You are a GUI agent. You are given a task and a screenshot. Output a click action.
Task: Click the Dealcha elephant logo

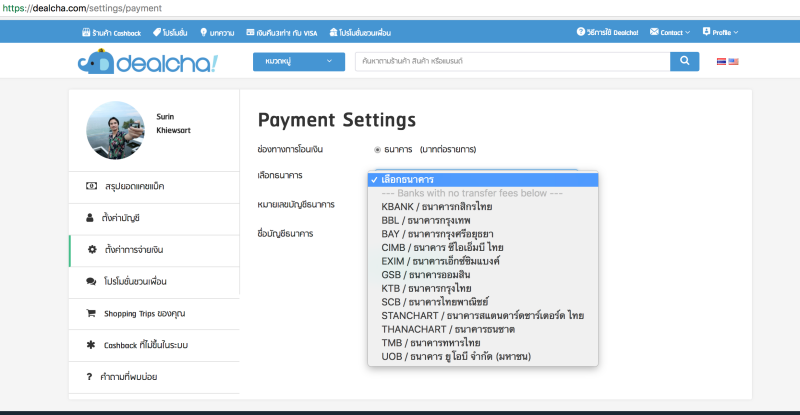coord(147,62)
